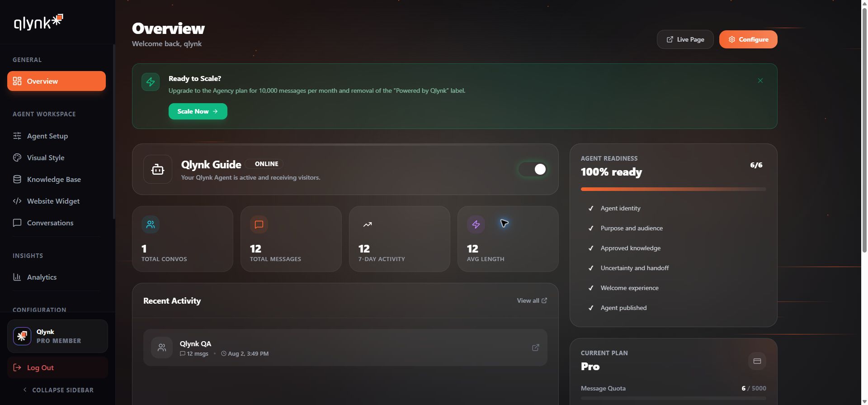Click the Log Out door icon
Image resolution: width=868 pixels, height=405 pixels.
[x=17, y=367]
